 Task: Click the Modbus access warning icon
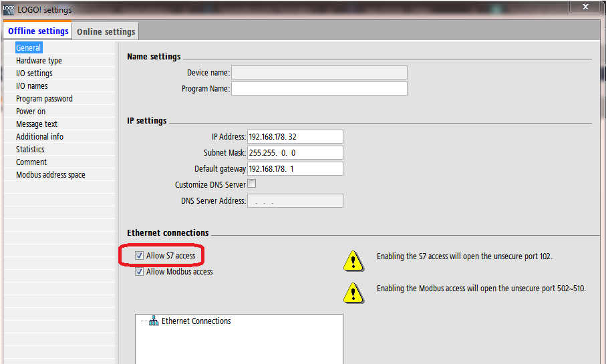point(353,293)
